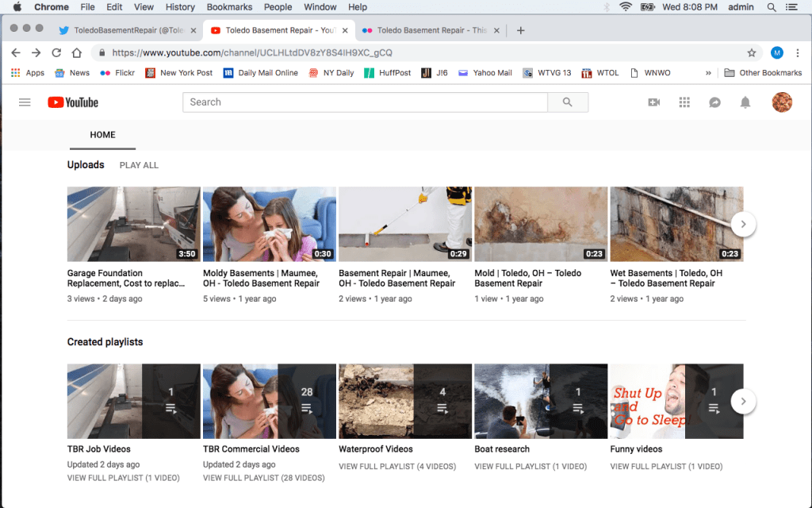
Task: Reload the page in Chrome
Action: pyautogui.click(x=56, y=53)
